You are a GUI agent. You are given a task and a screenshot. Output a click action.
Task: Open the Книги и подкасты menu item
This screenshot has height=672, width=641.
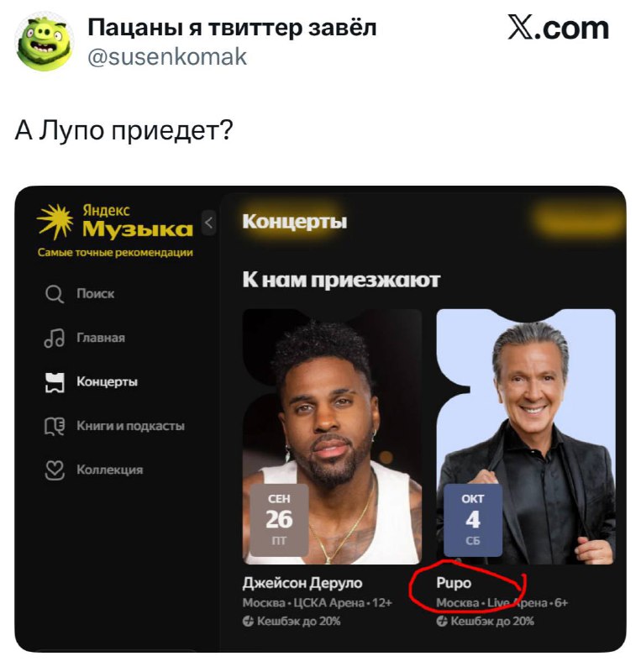(x=130, y=426)
